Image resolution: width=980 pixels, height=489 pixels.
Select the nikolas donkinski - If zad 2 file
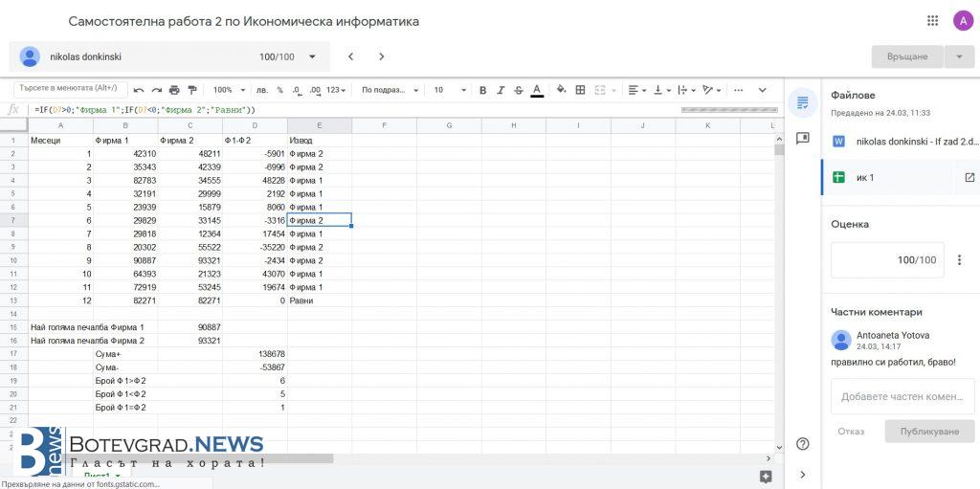(901, 141)
